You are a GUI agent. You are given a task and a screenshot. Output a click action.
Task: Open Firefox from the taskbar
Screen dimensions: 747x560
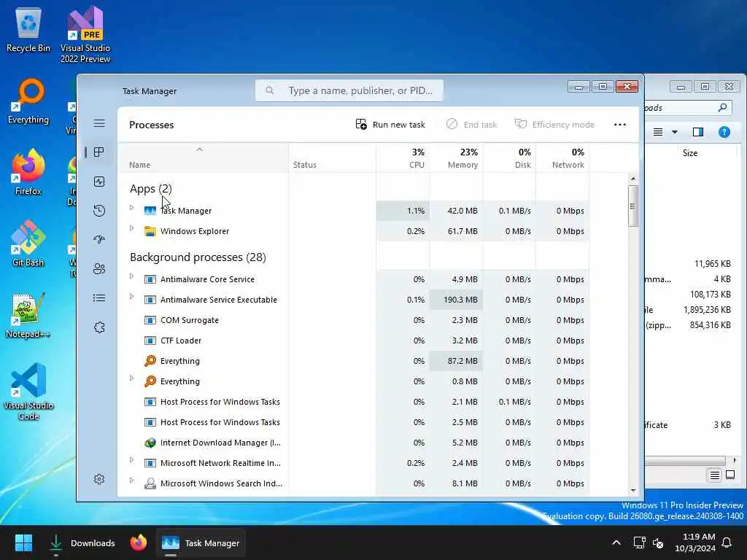click(x=138, y=542)
